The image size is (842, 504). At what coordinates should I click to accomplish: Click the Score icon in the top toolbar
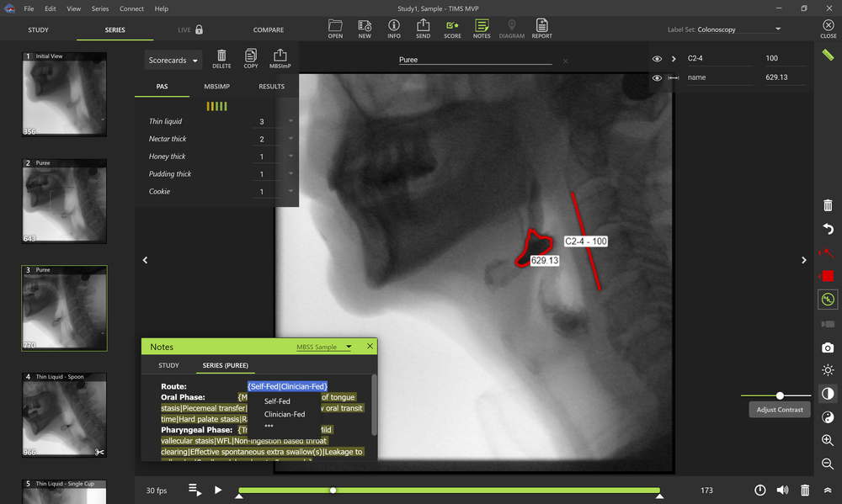pos(451,28)
